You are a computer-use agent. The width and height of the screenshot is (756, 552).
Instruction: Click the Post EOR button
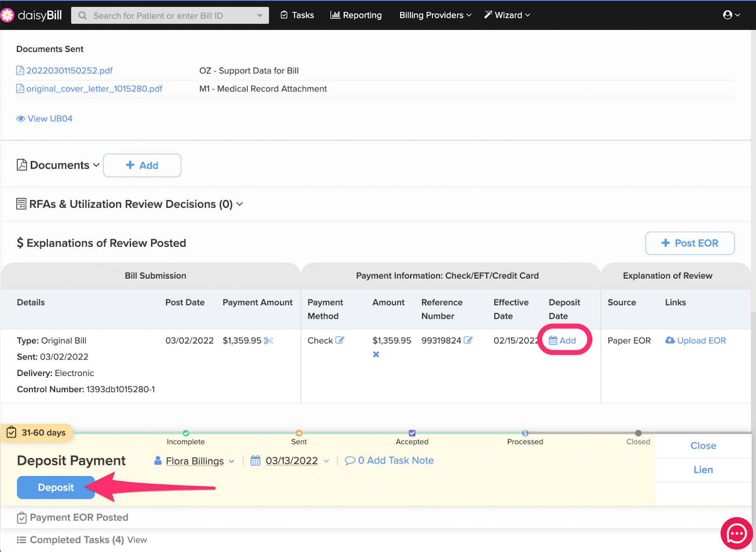(x=689, y=243)
